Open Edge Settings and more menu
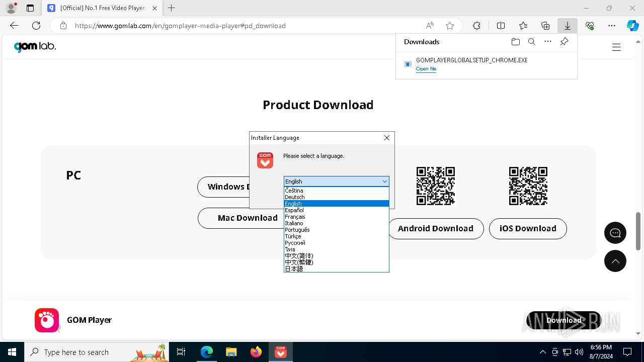644x362 pixels. (x=612, y=26)
